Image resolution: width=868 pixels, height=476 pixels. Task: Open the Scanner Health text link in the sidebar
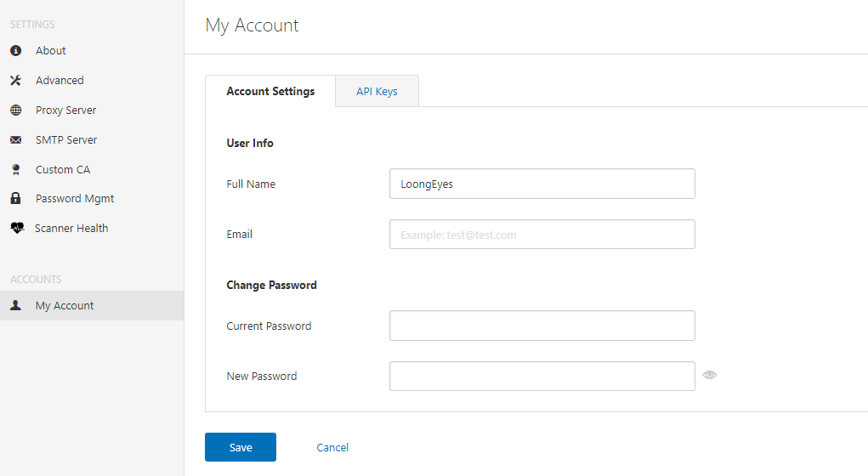(x=71, y=229)
